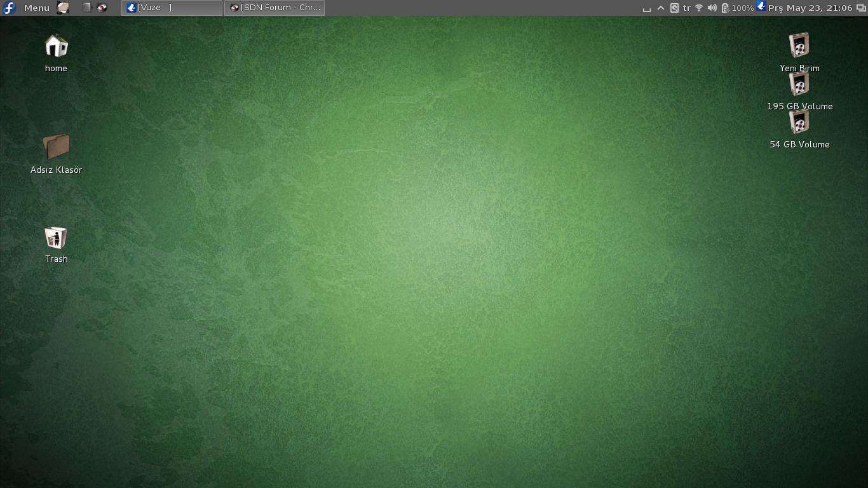This screenshot has height=488, width=868.
Task: Open the Yeni Birim drive icon
Action: tap(799, 45)
